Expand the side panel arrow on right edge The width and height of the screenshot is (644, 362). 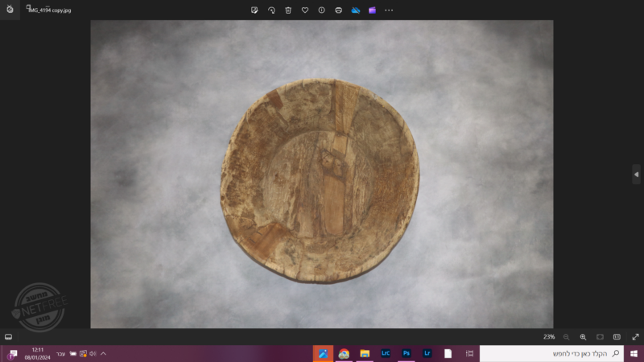point(636,174)
